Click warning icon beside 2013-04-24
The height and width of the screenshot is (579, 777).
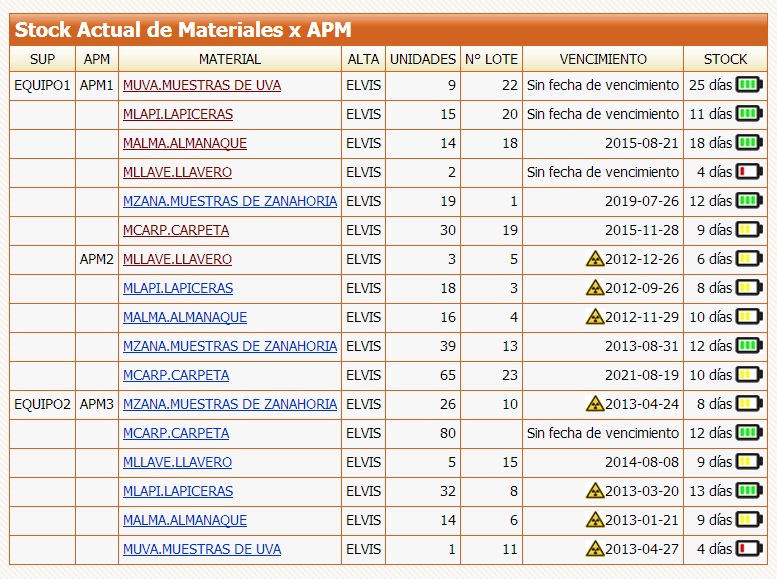(x=595, y=404)
